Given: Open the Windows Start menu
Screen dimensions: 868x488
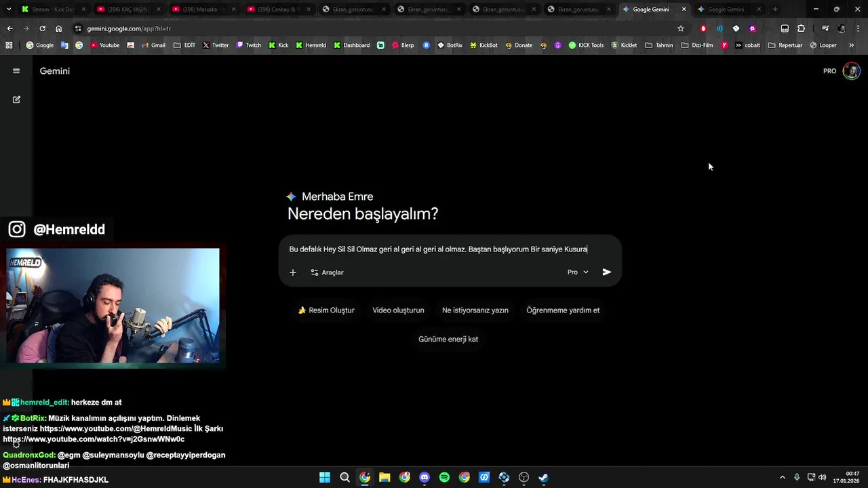Looking at the screenshot, I should tap(325, 477).
